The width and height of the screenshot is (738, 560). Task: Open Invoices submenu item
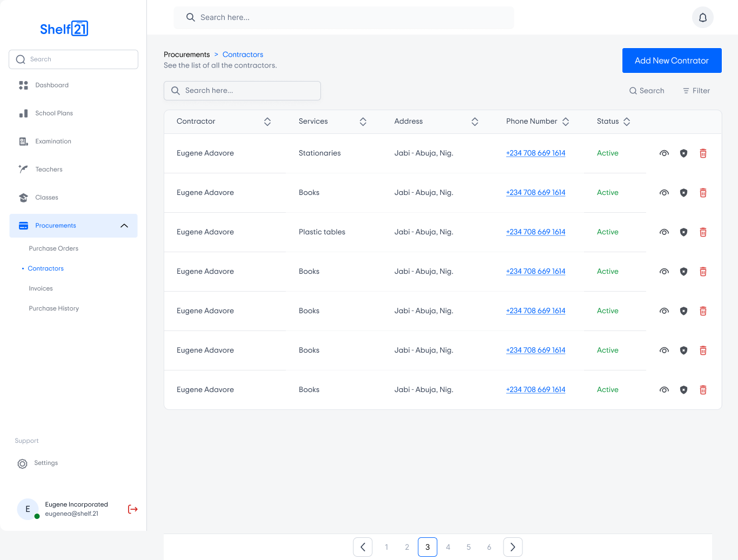[x=41, y=288]
